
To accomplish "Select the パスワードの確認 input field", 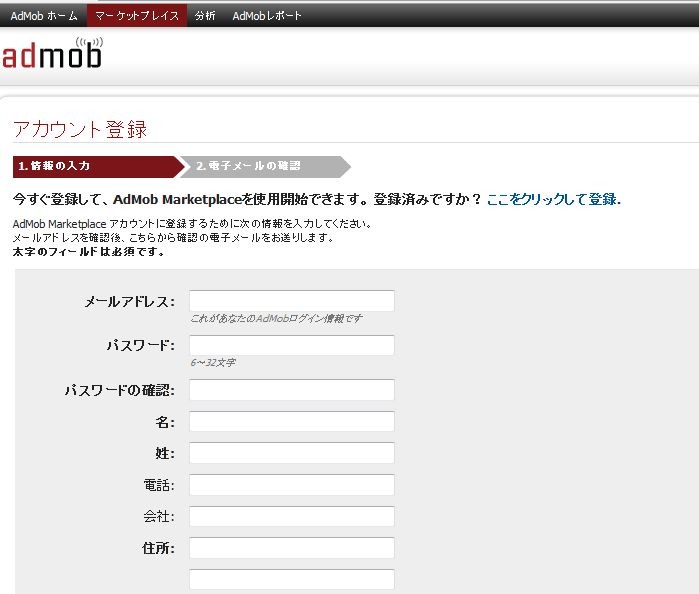I will point(291,390).
